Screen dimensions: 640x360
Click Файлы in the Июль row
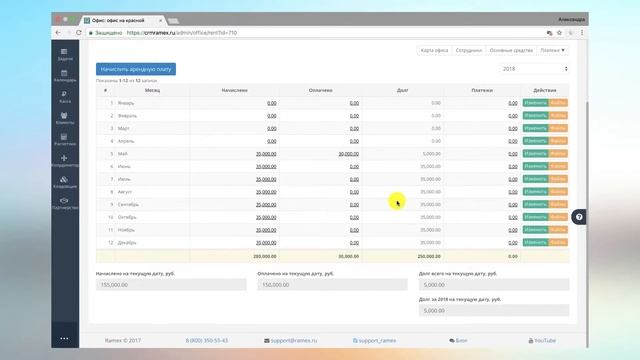[x=558, y=179]
